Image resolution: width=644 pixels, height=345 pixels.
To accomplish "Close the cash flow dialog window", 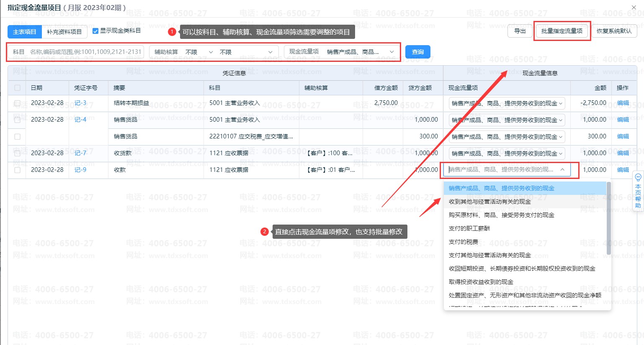I will [x=634, y=8].
